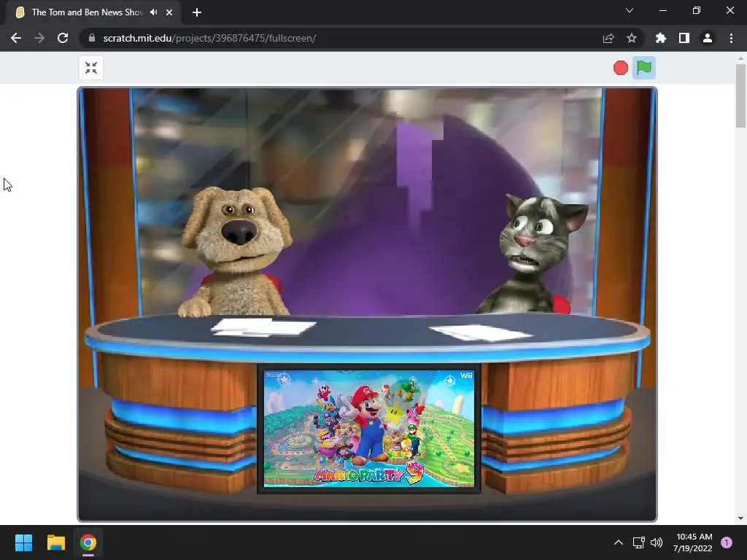Minimize the Chrome window
Image resolution: width=747 pixels, height=560 pixels.
662,10
